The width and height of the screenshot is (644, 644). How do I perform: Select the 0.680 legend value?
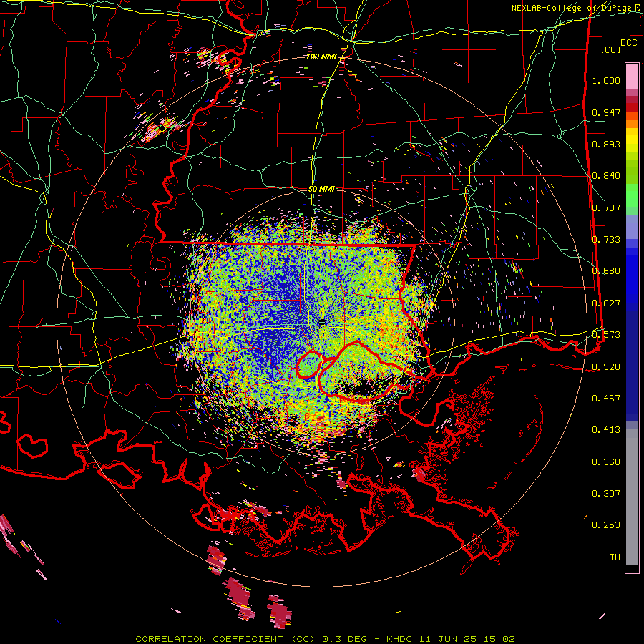coord(606,271)
